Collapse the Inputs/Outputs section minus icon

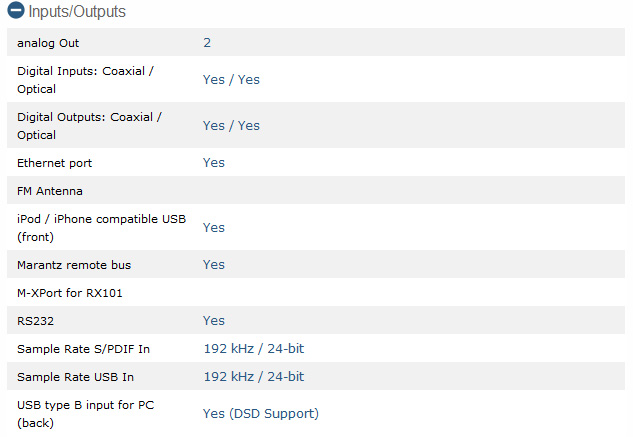pos(16,12)
